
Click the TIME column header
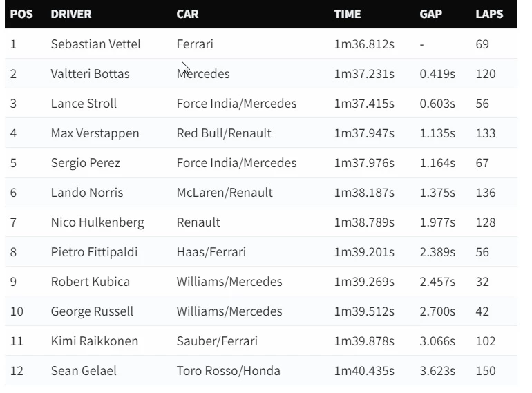[x=347, y=14]
